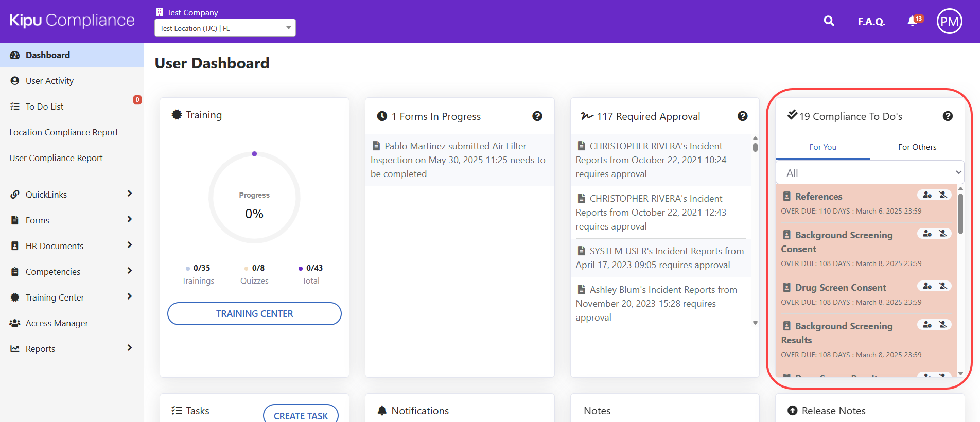980x422 pixels.
Task: Click the unassign icon on Drug Screen Consent
Action: point(943,286)
